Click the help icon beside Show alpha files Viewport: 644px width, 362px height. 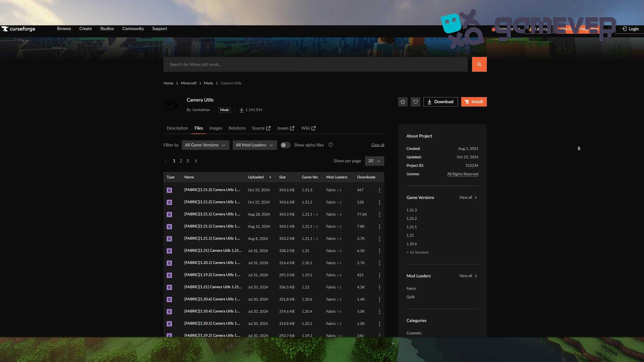tap(331, 145)
